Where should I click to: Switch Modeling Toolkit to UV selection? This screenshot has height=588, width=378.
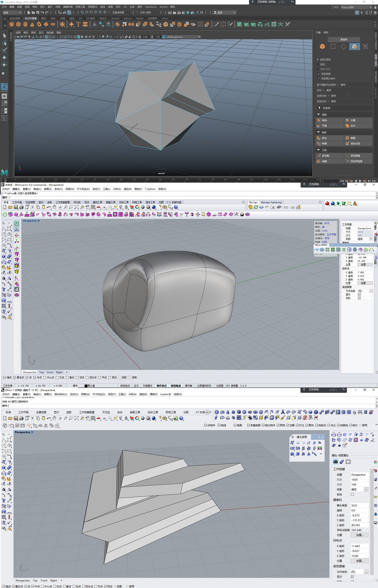(365, 46)
